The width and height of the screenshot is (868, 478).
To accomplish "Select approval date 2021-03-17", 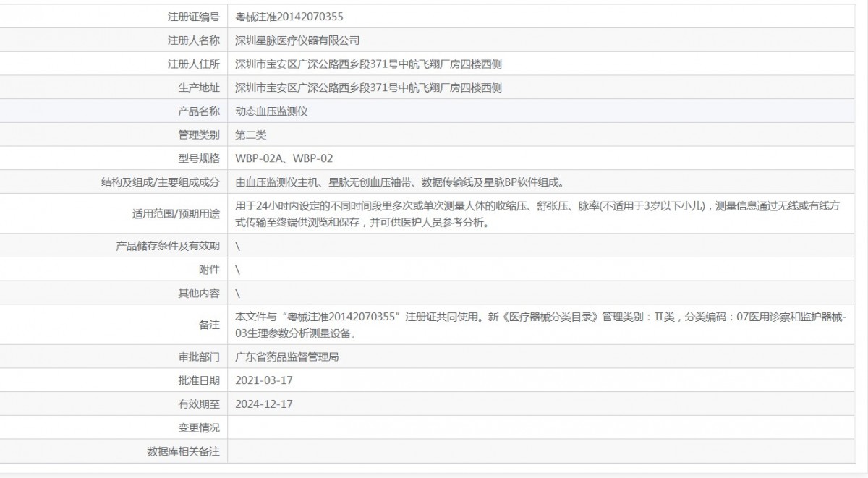I will 264,380.
